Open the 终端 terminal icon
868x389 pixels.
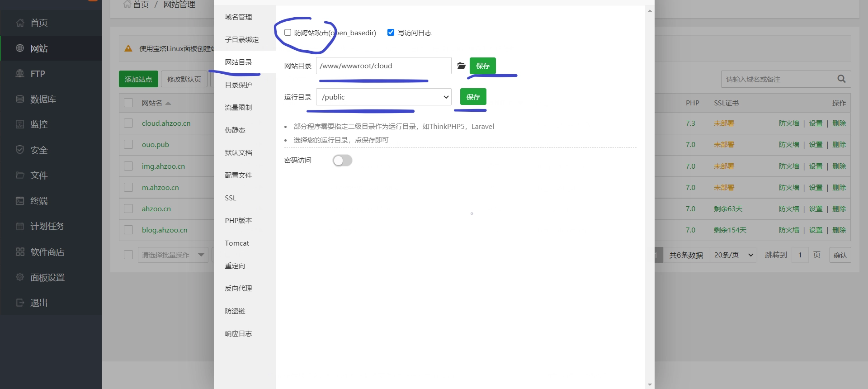coord(20,200)
